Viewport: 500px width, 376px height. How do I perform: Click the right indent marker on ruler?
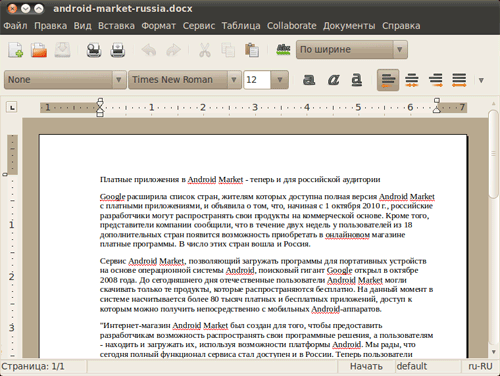coord(437,106)
